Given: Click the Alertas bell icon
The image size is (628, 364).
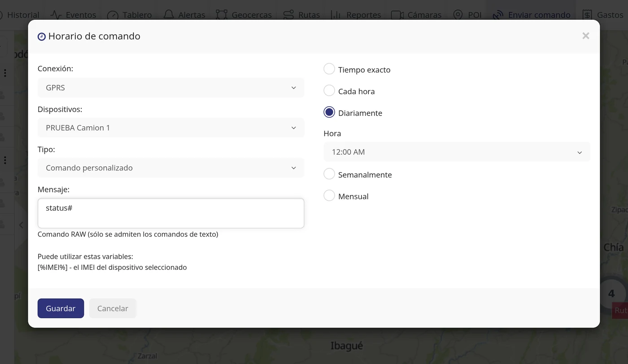Looking at the screenshot, I should (x=169, y=15).
